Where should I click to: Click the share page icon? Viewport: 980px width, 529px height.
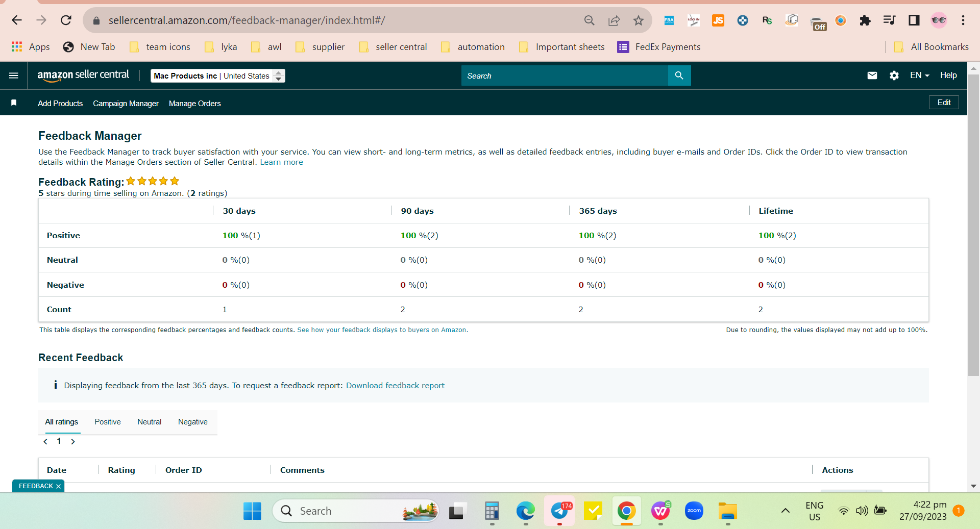pos(614,20)
